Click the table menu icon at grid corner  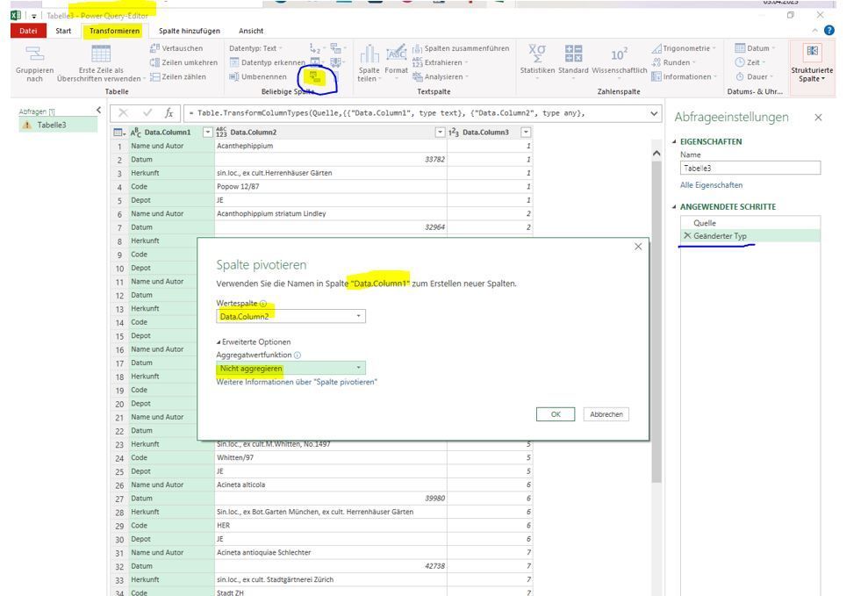(119, 133)
